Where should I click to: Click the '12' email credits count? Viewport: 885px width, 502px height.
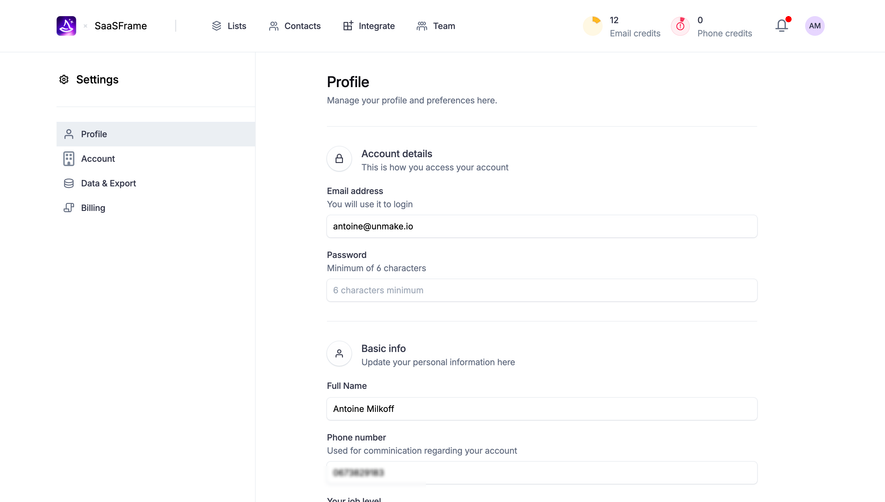pyautogui.click(x=614, y=20)
